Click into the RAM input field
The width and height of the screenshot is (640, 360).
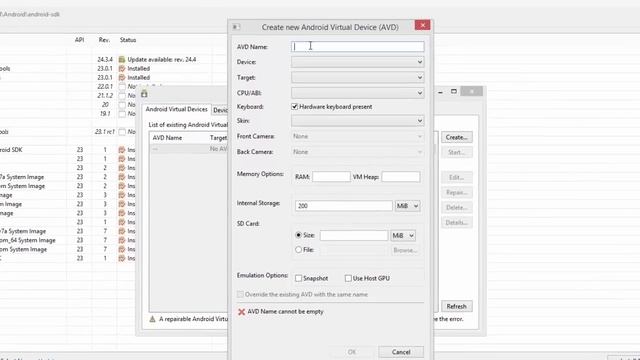coord(331,177)
